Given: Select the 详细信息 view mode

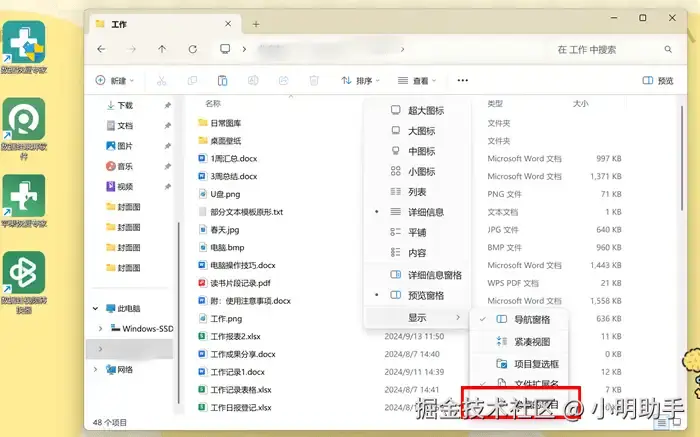Looking at the screenshot, I should [417, 212].
